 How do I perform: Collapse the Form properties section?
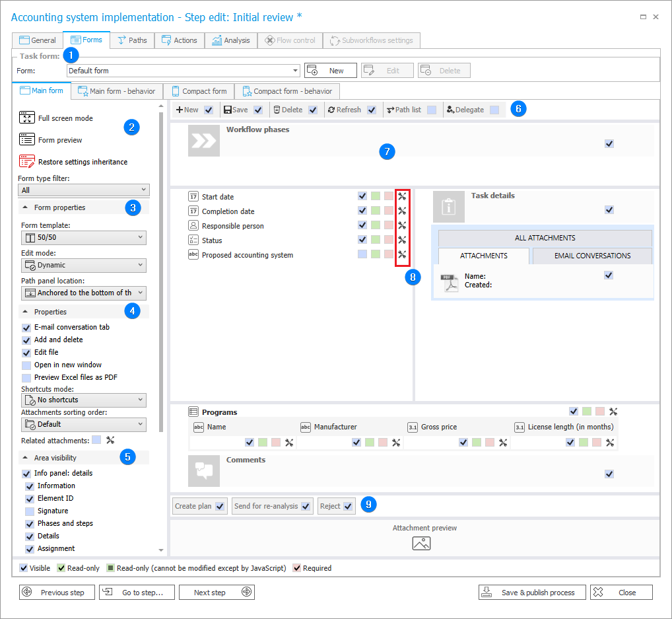pos(25,207)
